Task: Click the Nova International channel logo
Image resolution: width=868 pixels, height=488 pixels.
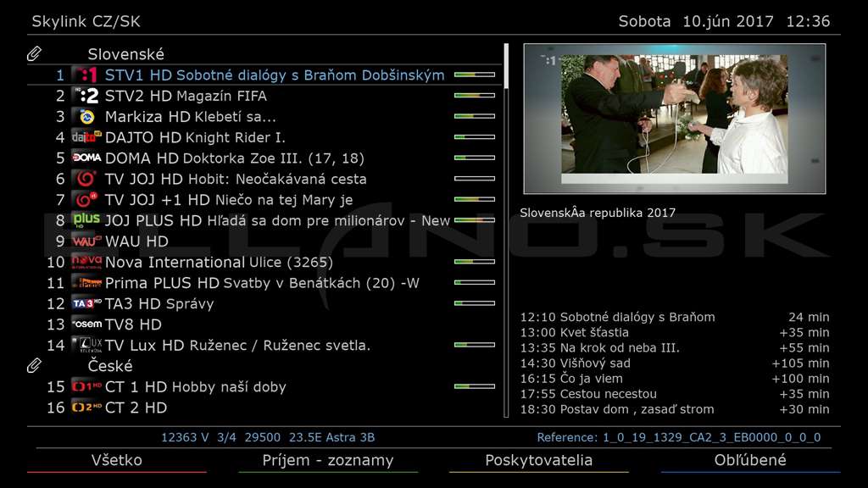Action: [86, 262]
